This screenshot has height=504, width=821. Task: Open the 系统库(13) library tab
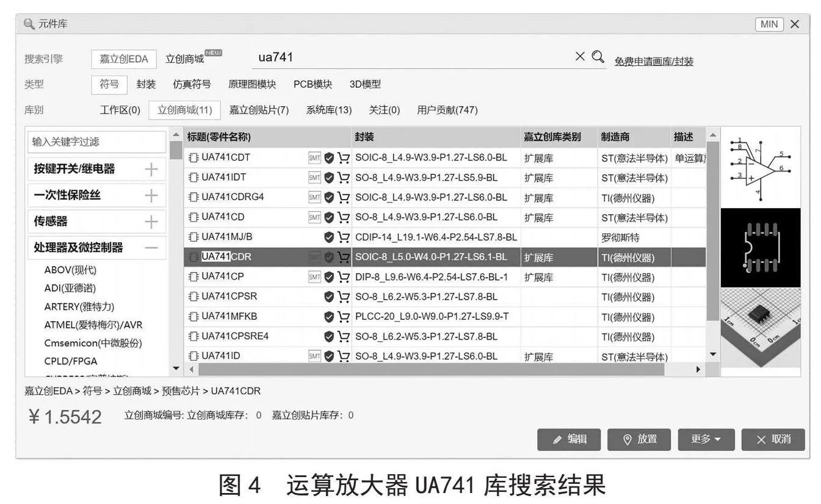pos(329,110)
